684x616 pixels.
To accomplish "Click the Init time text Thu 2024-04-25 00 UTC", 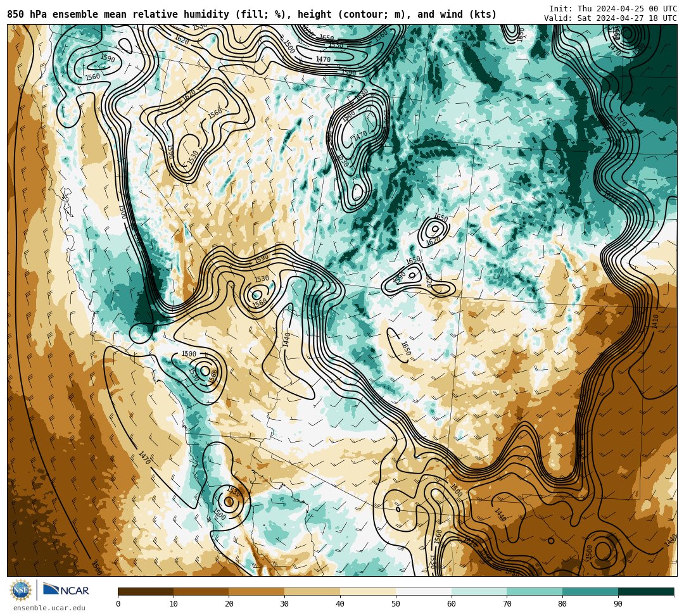I will (613, 9).
